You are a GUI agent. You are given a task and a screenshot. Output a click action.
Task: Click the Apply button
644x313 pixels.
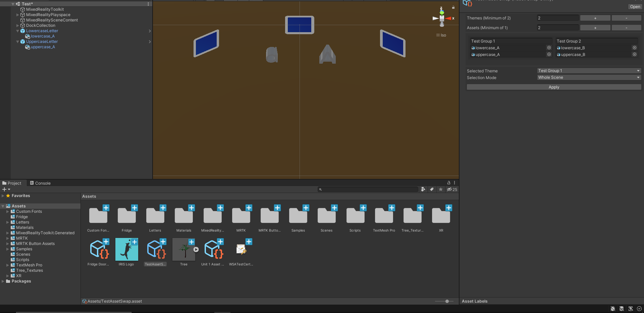pyautogui.click(x=554, y=87)
